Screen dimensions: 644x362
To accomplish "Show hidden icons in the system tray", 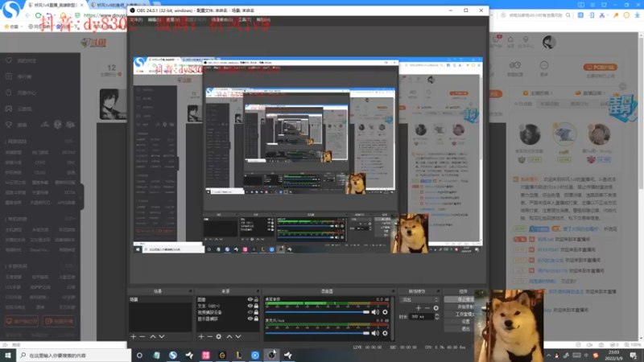I will click(548, 355).
